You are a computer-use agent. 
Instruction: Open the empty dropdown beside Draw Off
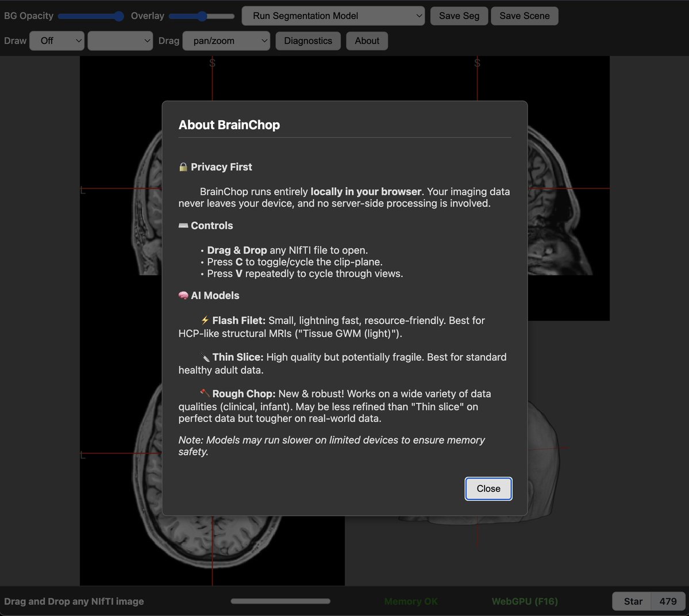point(120,41)
